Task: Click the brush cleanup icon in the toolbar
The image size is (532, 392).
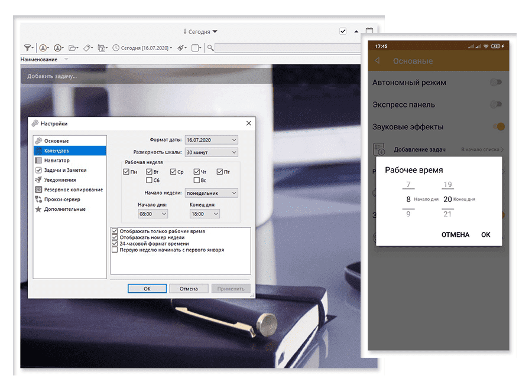Action: [x=182, y=48]
